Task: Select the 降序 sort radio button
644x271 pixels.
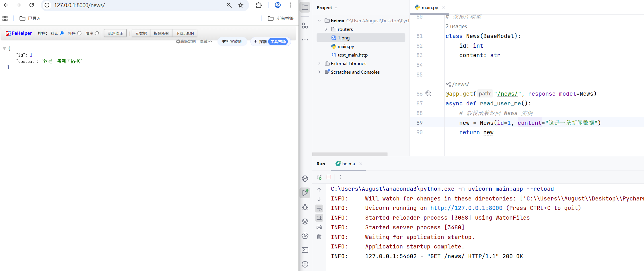Action: [97, 33]
